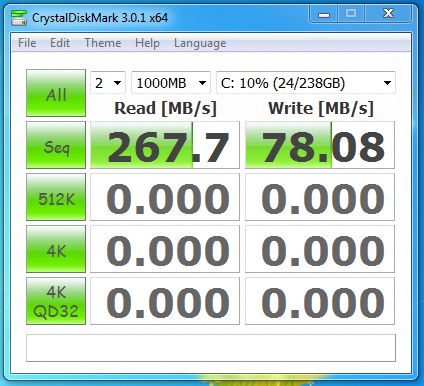424x386 pixels.
Task: Start the 512K test
Action: click(56, 197)
